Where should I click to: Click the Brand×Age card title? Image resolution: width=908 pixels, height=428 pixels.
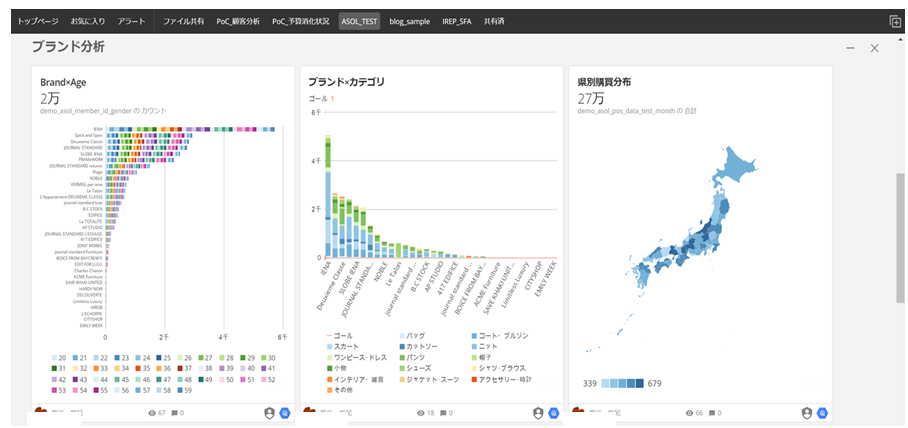click(68, 82)
